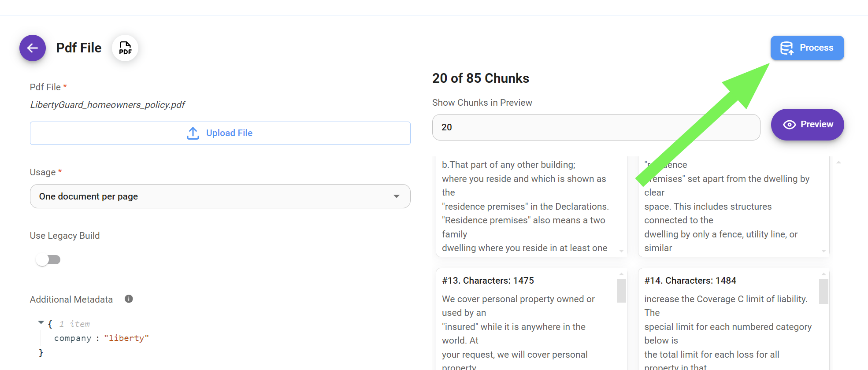
Task: Click the PDF file type icon
Action: pos(125,48)
